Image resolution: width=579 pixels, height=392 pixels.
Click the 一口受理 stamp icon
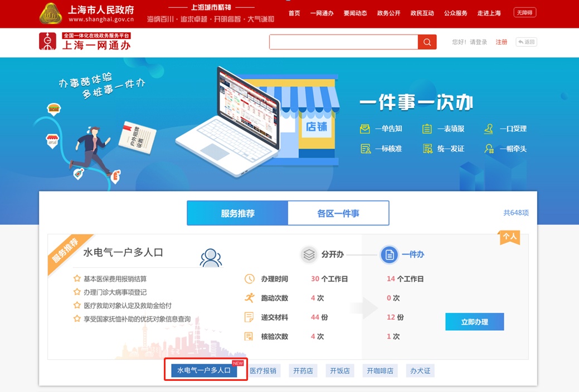pos(489,129)
